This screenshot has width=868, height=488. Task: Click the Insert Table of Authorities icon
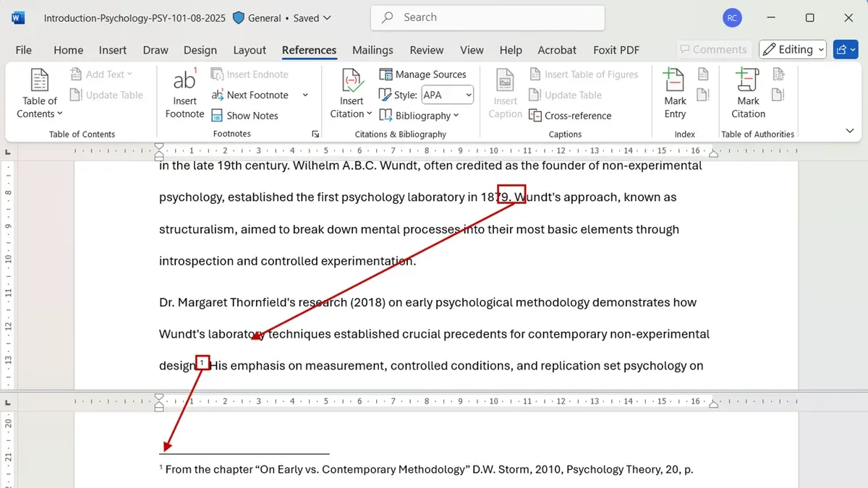779,74
